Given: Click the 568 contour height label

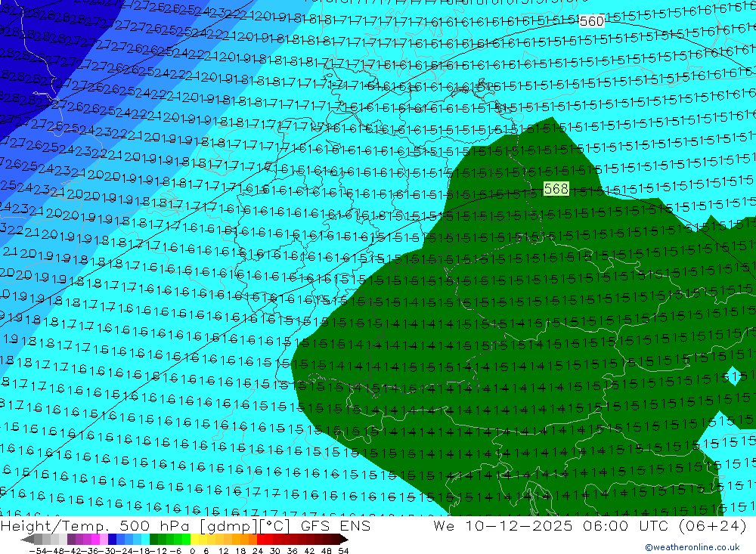Looking at the screenshot, I should coord(556,189).
